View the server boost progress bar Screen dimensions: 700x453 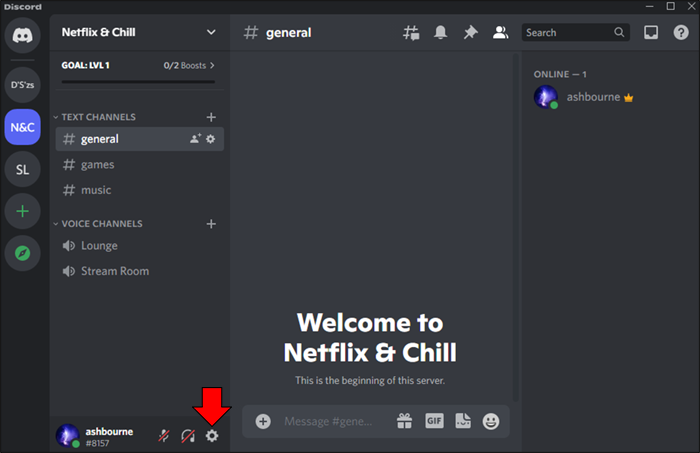[x=138, y=82]
